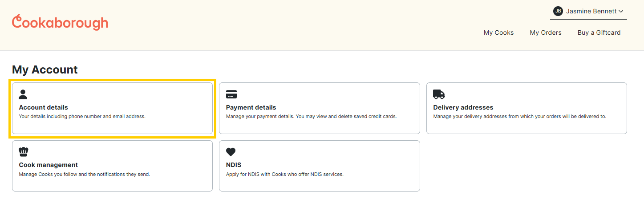This screenshot has width=644, height=204.
Task: Expand the Jasmine Bennett dropdown chevron
Action: 621,11
